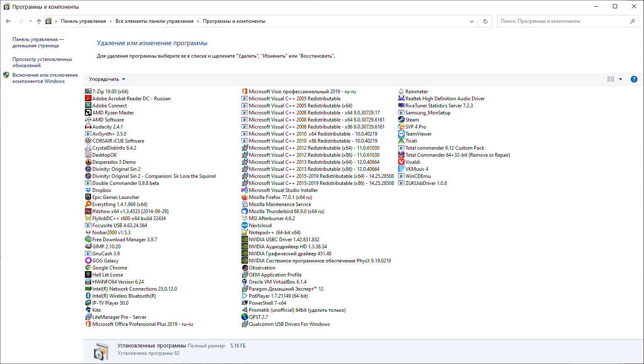This screenshot has width=644, height=364.
Task: Click the Mozilla Thunderbird icon
Action: pos(244,211)
